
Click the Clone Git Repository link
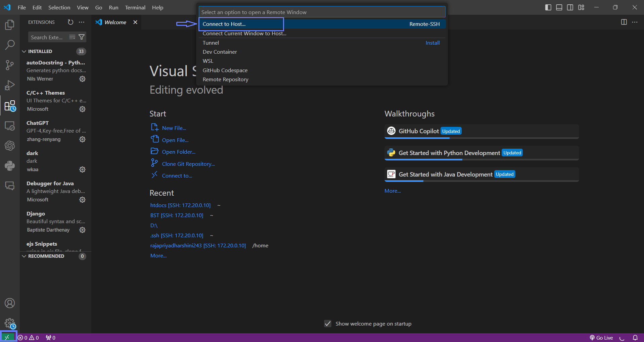[188, 164]
